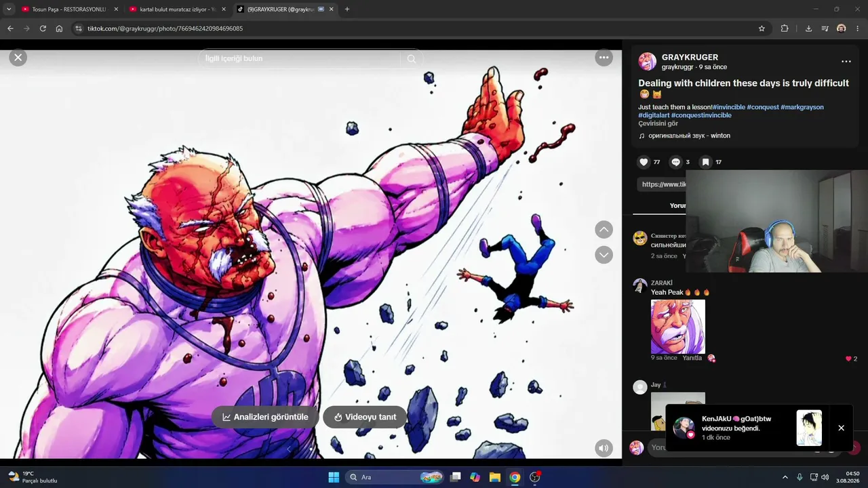Viewport: 868px width, 488px height.
Task: Click the 'Jay' commenter name
Action: (x=656, y=385)
